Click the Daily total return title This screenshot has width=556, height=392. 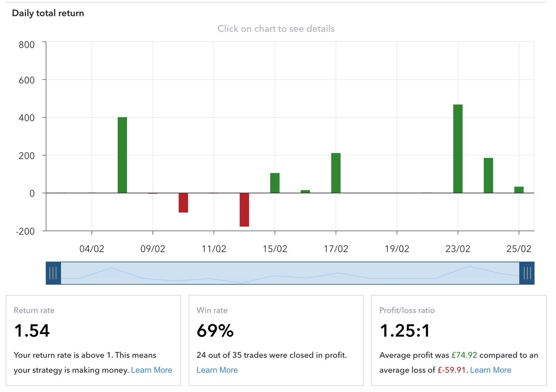click(x=48, y=13)
